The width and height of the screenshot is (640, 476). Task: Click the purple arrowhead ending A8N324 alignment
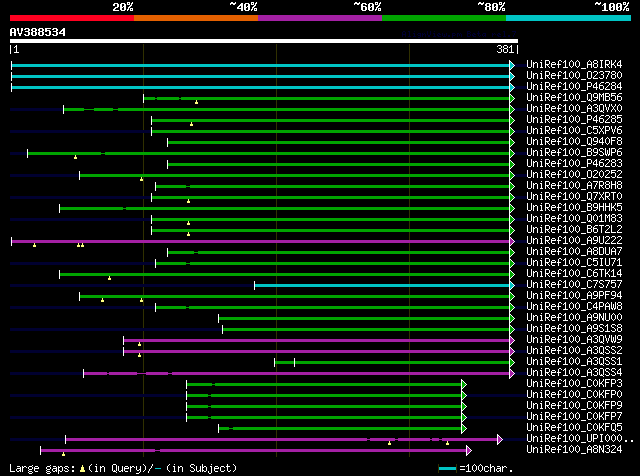[x=469, y=451]
